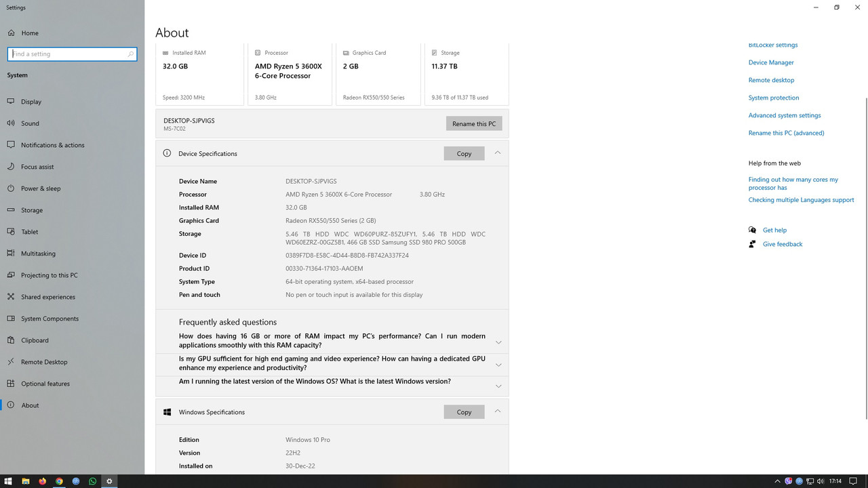Click the Give feedback icon

752,244
